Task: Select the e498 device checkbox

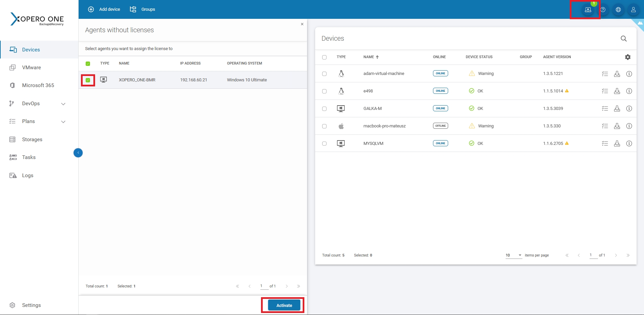Action: (x=324, y=91)
